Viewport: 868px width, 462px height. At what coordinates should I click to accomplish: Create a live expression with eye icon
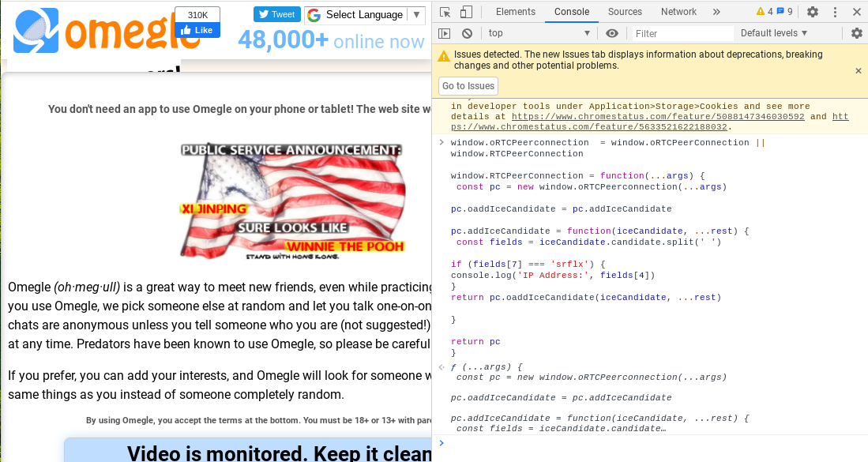(611, 33)
